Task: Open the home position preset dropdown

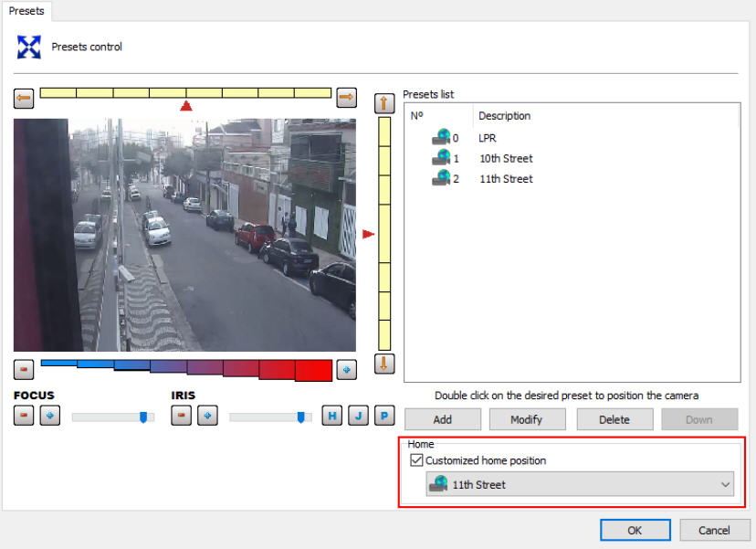Action: click(580, 484)
